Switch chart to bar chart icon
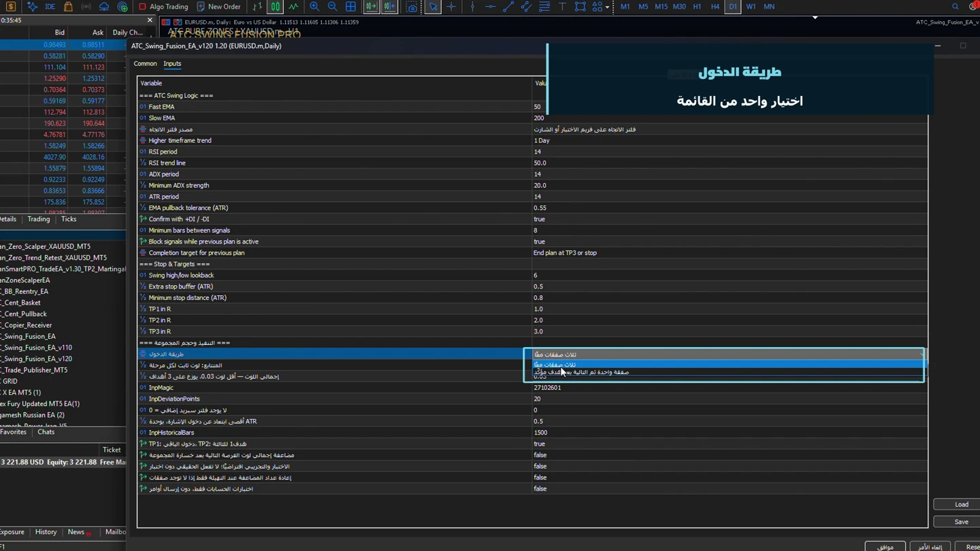The height and width of the screenshot is (551, 980). [x=257, y=7]
